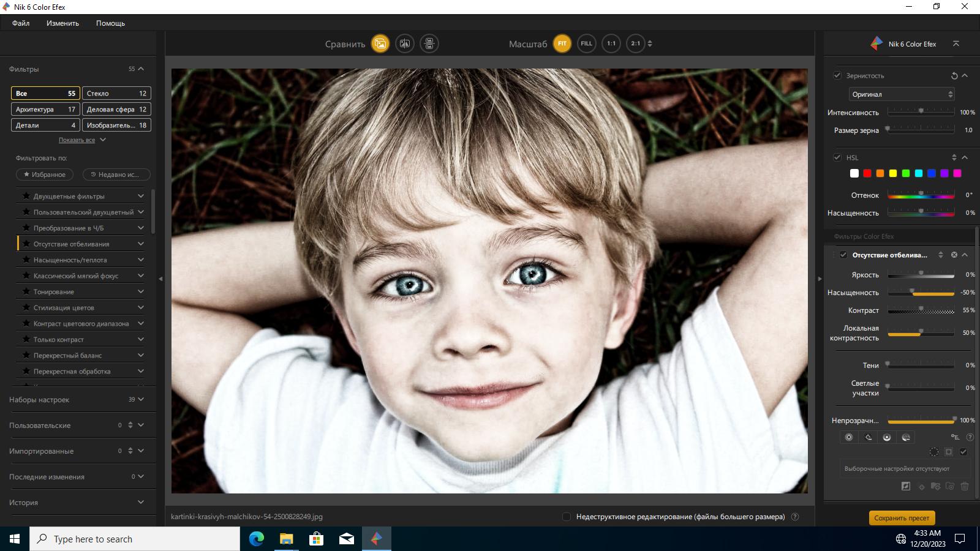This screenshot has width=980, height=551.
Task: Reset the Зернистость section icon
Action: click(954, 76)
